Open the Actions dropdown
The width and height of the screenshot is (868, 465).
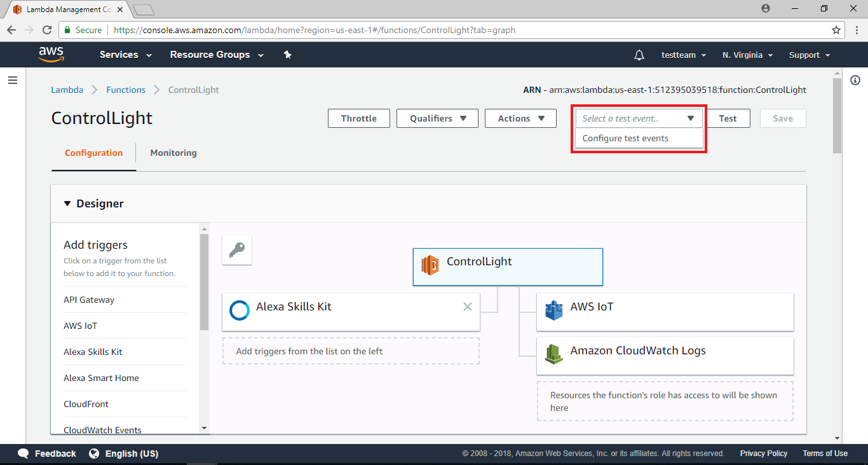pos(520,118)
